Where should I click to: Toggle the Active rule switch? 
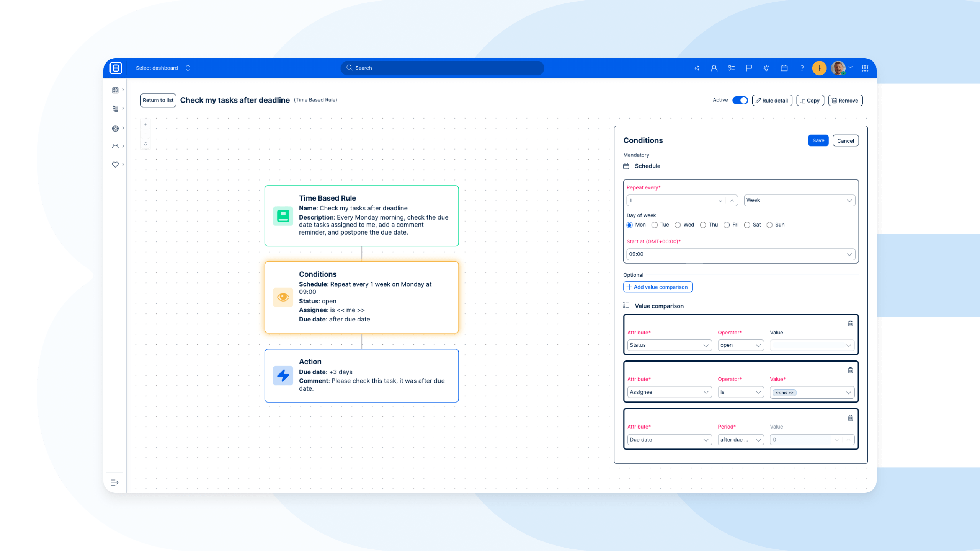coord(740,100)
